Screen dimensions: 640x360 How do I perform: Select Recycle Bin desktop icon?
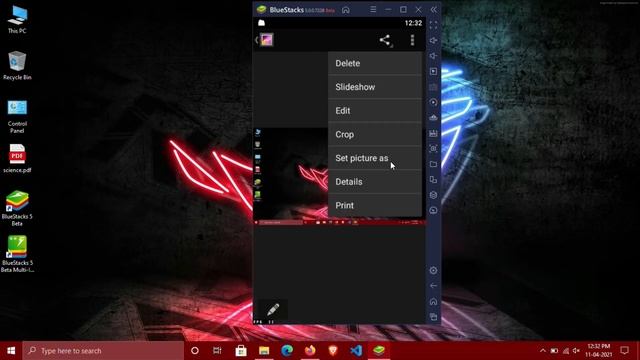pos(17,65)
